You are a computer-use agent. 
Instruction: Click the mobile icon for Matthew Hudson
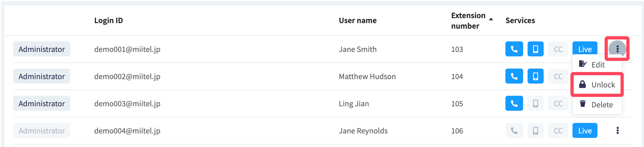[x=535, y=76]
